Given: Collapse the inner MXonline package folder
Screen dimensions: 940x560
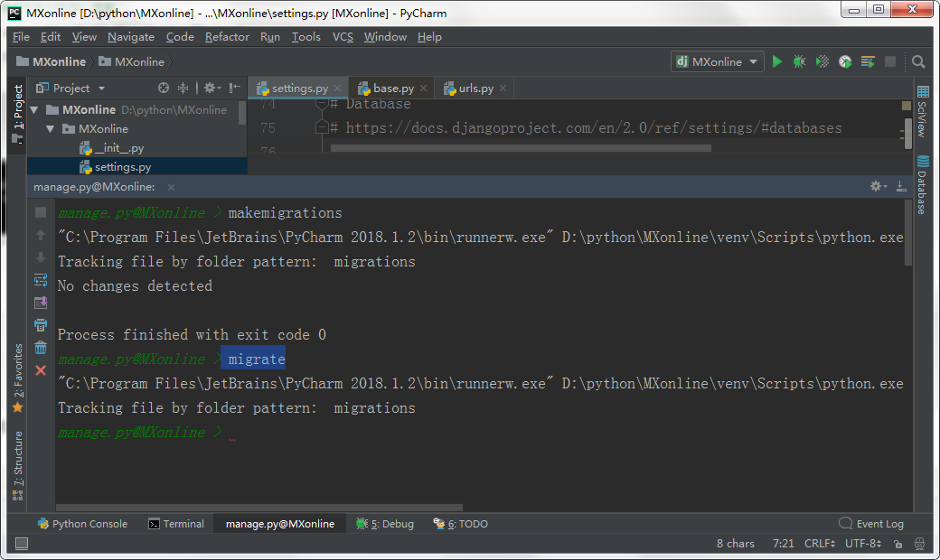Looking at the screenshot, I should click(51, 129).
